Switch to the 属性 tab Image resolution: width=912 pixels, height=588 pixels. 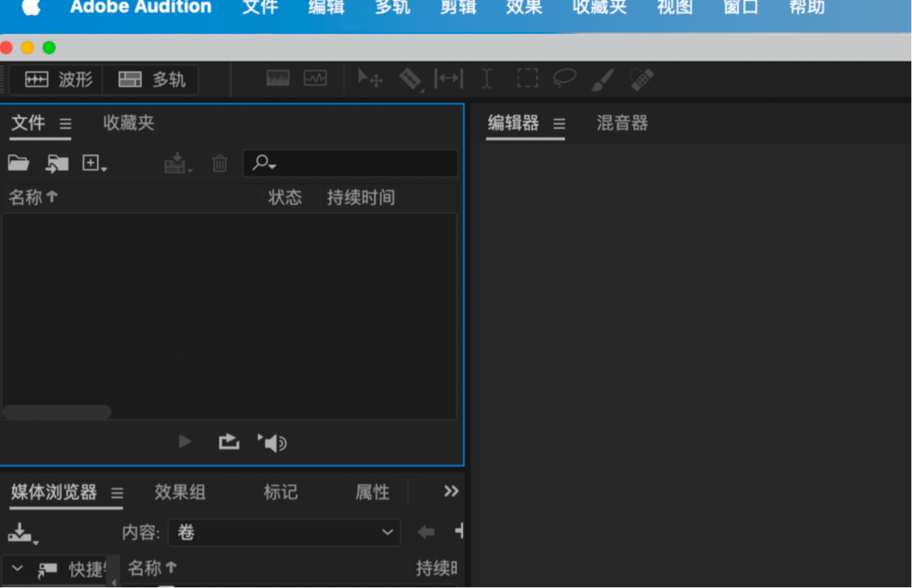point(373,492)
